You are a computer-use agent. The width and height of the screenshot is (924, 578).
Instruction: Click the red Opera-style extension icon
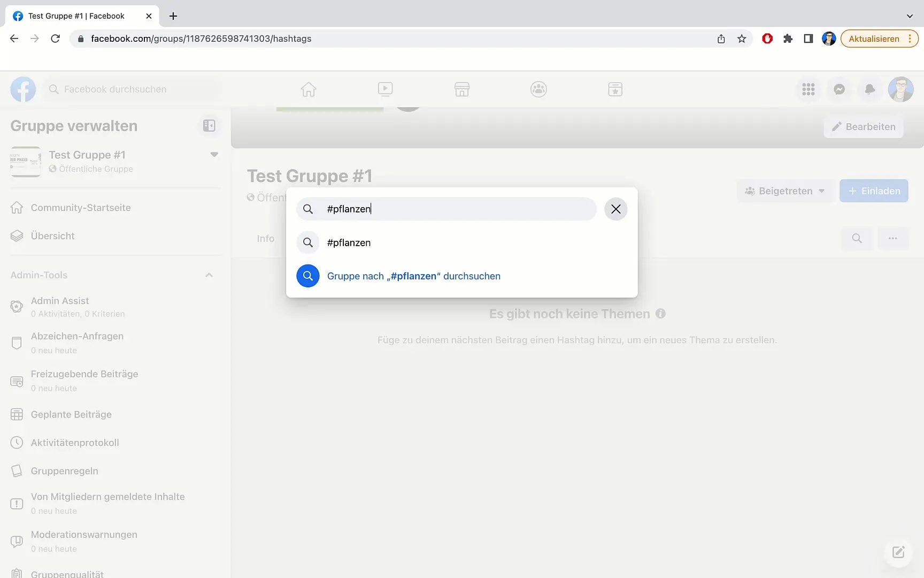point(767,39)
